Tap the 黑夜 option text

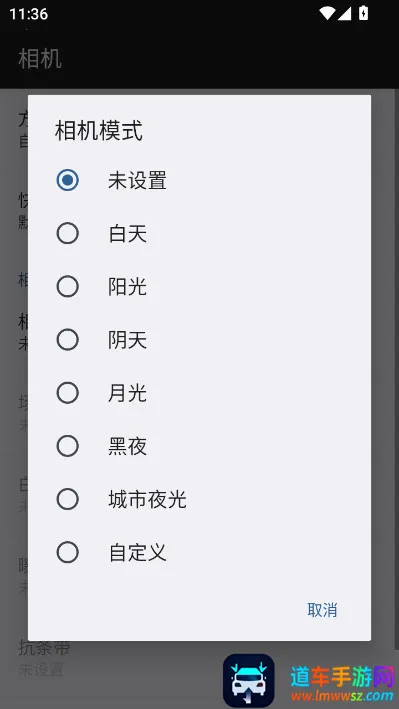tap(128, 447)
